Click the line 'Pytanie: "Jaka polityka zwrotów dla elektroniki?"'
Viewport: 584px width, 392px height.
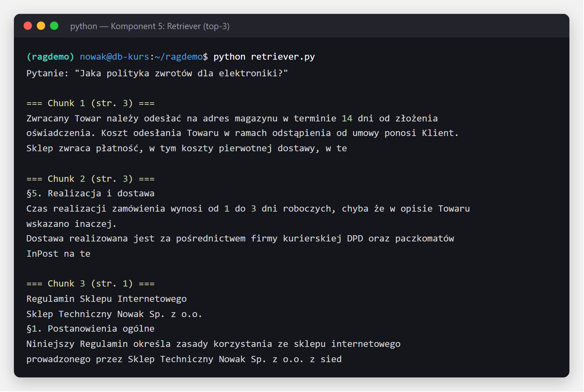click(x=157, y=73)
